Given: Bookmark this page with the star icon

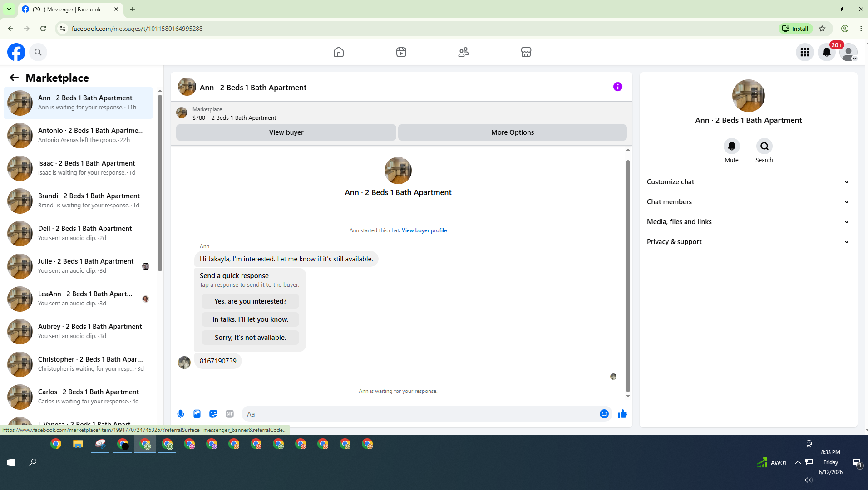Looking at the screenshot, I should coord(822,29).
